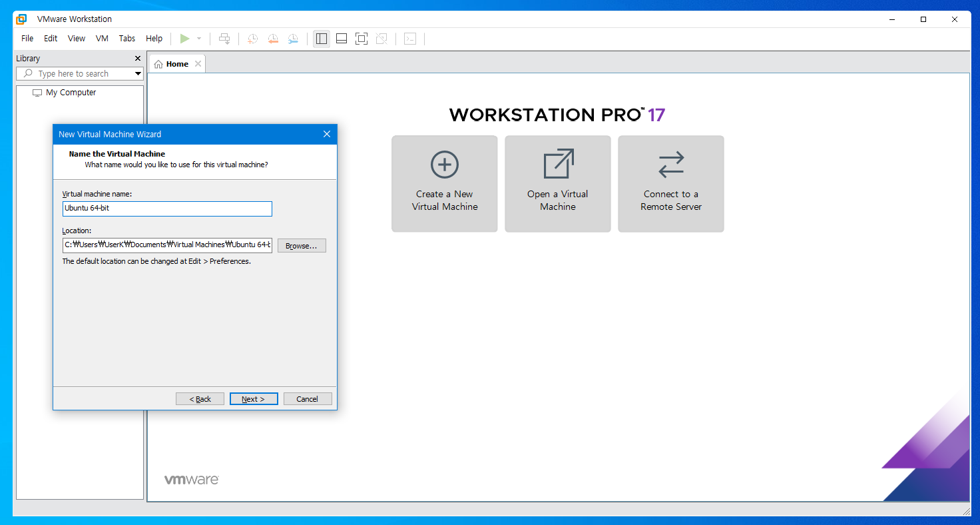Switch to the Home tab
This screenshot has height=525, width=980.
177,64
